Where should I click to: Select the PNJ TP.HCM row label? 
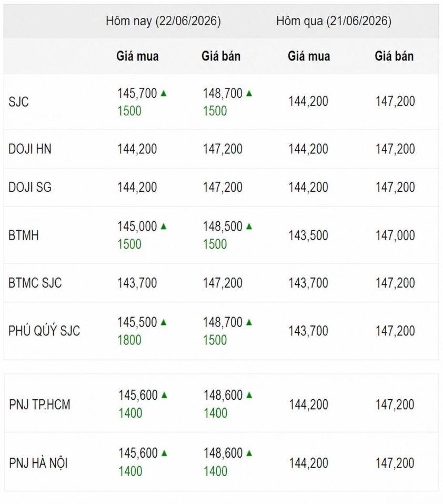pyautogui.click(x=39, y=404)
